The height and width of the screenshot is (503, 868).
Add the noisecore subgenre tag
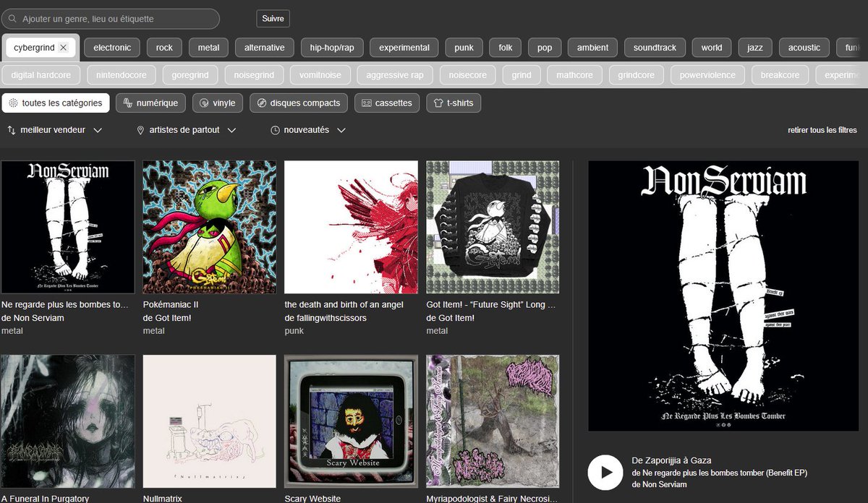(467, 75)
